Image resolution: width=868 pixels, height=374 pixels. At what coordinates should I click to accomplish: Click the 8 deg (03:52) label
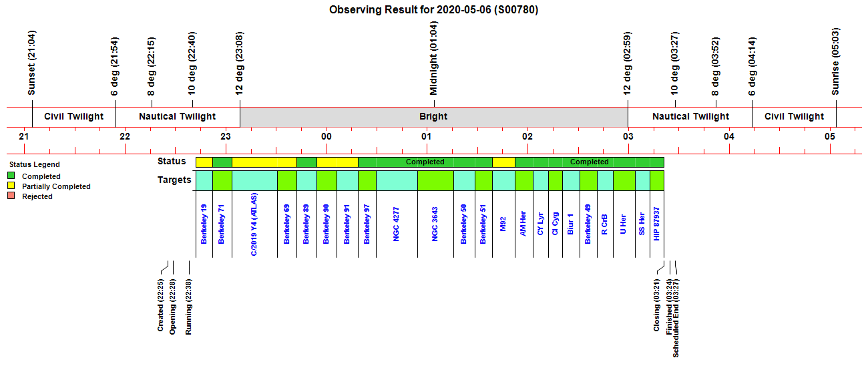(x=716, y=67)
